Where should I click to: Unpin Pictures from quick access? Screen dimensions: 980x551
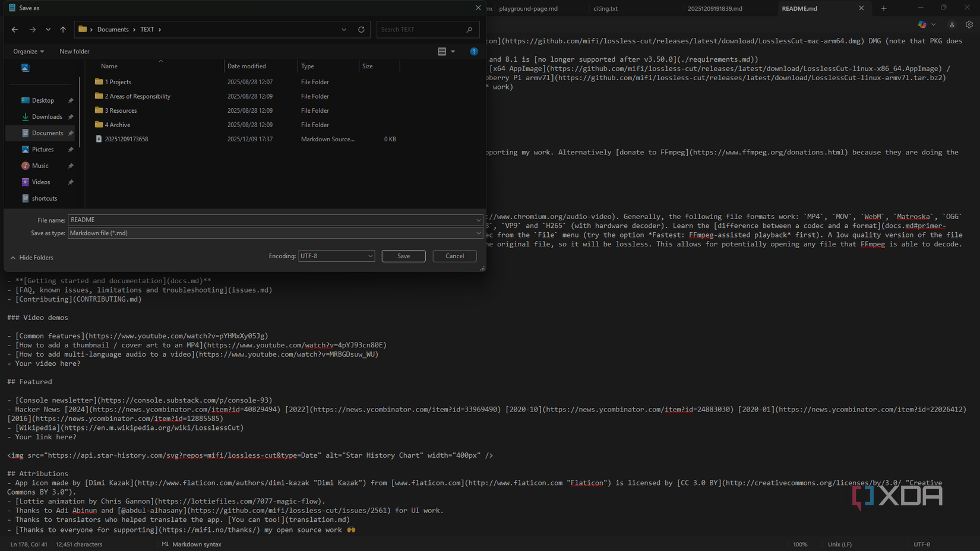pos(70,149)
